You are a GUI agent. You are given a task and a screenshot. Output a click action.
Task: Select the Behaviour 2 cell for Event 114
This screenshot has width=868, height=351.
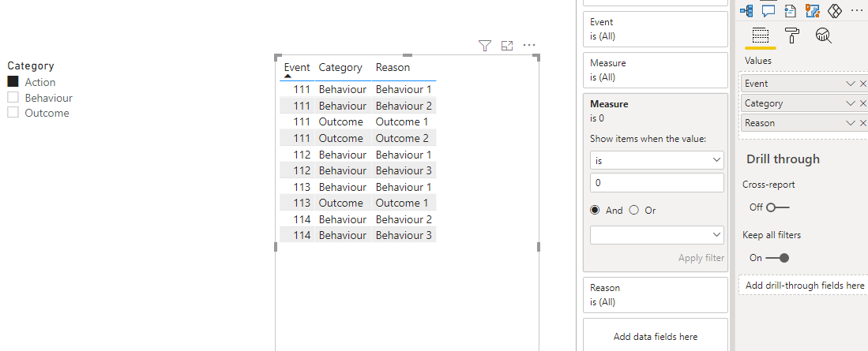[x=403, y=219]
